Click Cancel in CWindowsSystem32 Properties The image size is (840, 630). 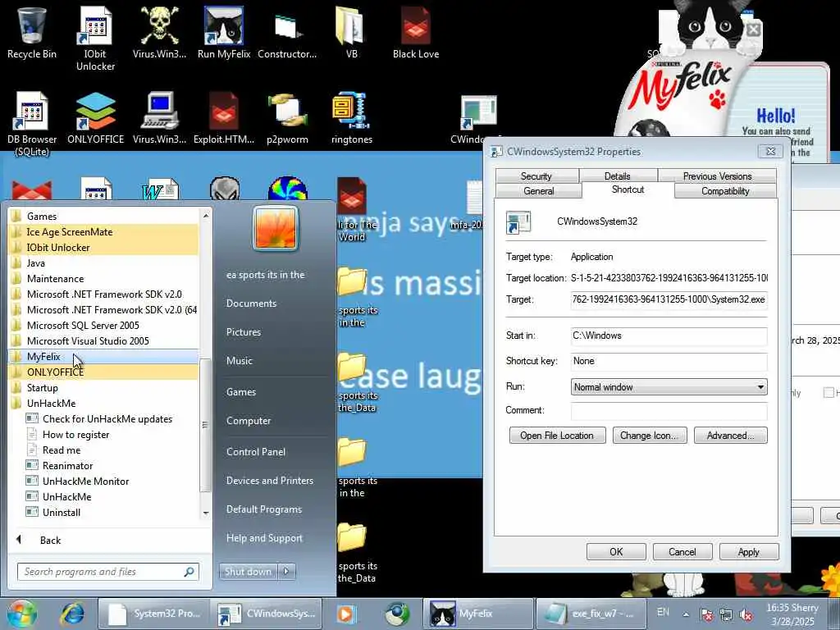682,552
